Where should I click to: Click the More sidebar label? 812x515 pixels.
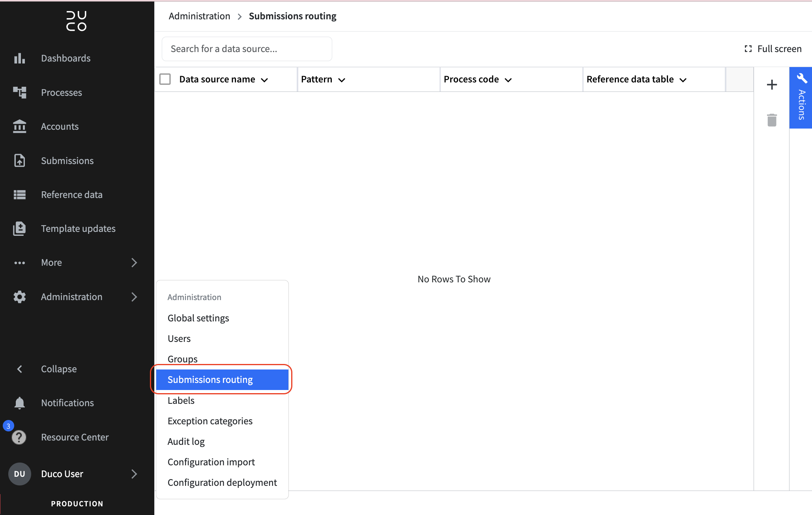(51, 263)
